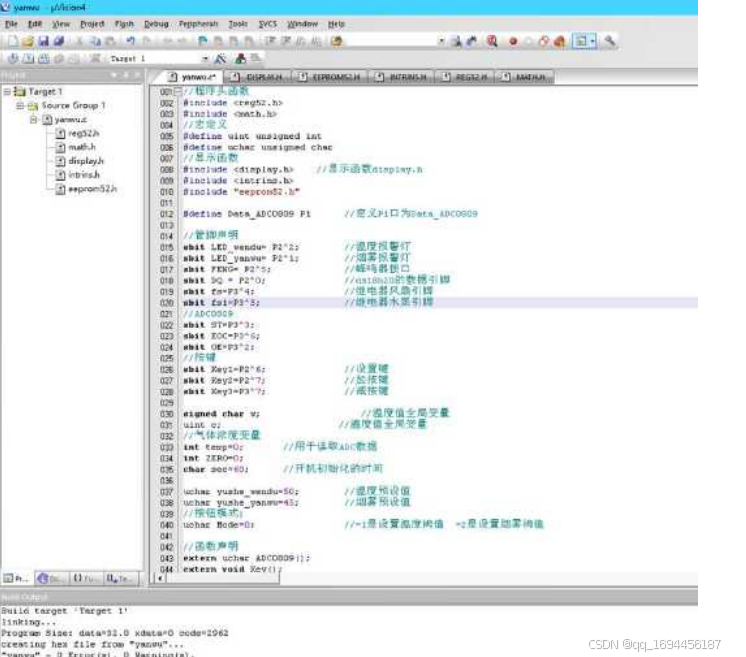746x657 pixels.
Task: Open the View menu
Action: tap(60, 24)
